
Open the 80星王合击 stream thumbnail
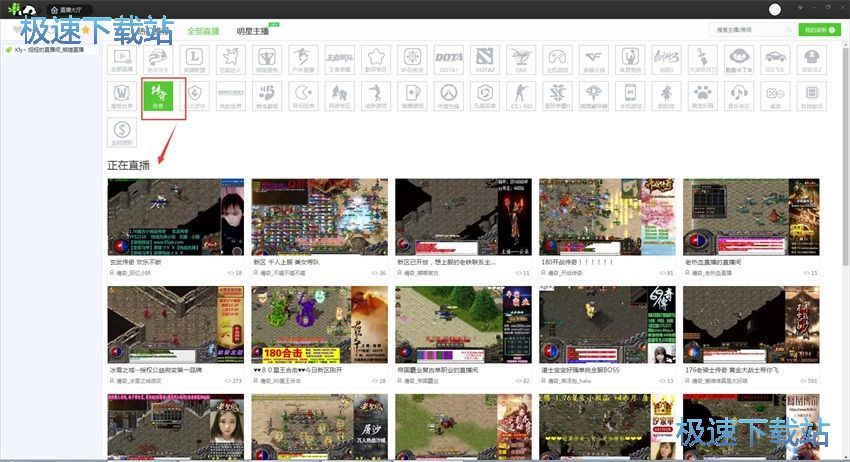click(320, 325)
